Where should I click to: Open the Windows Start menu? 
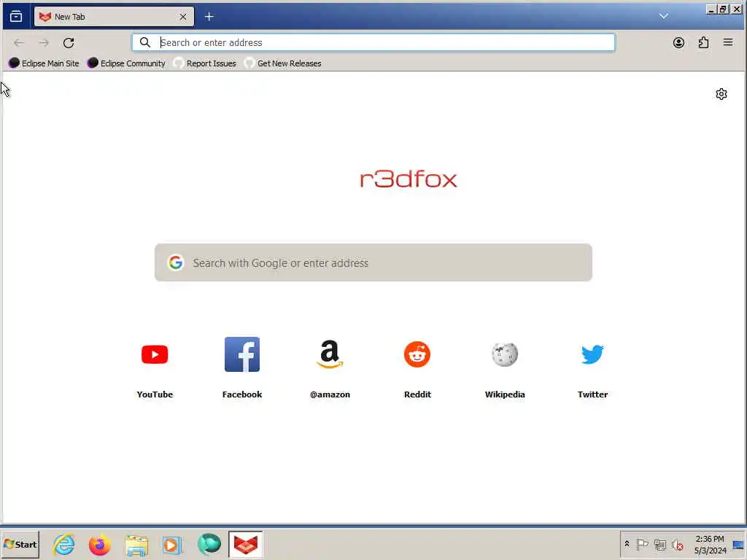20,544
